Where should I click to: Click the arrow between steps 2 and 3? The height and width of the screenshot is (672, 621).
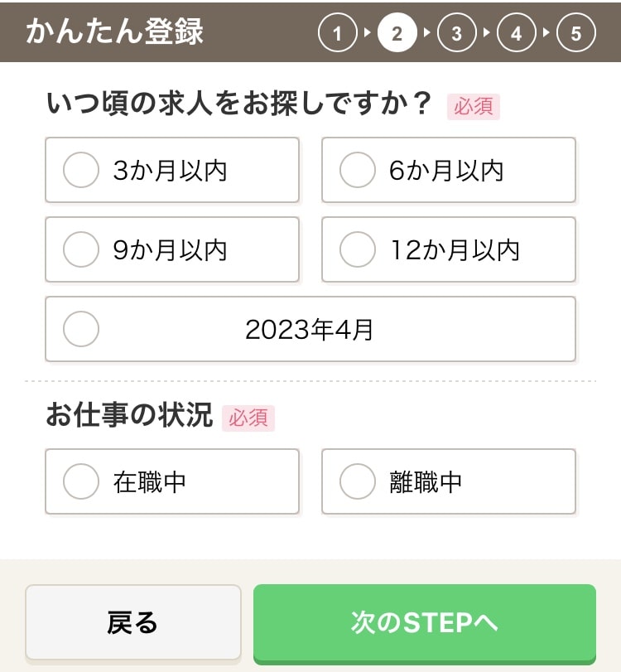click(x=426, y=32)
